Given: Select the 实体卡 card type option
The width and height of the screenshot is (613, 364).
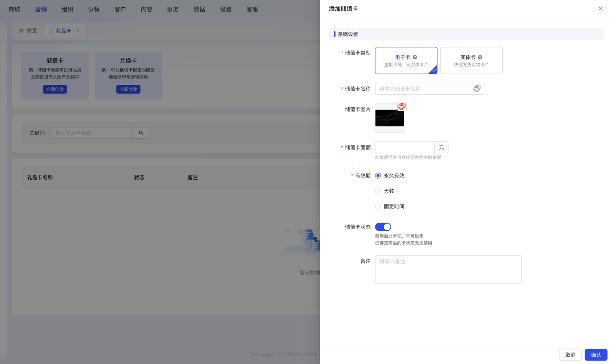Looking at the screenshot, I should pyautogui.click(x=471, y=61).
